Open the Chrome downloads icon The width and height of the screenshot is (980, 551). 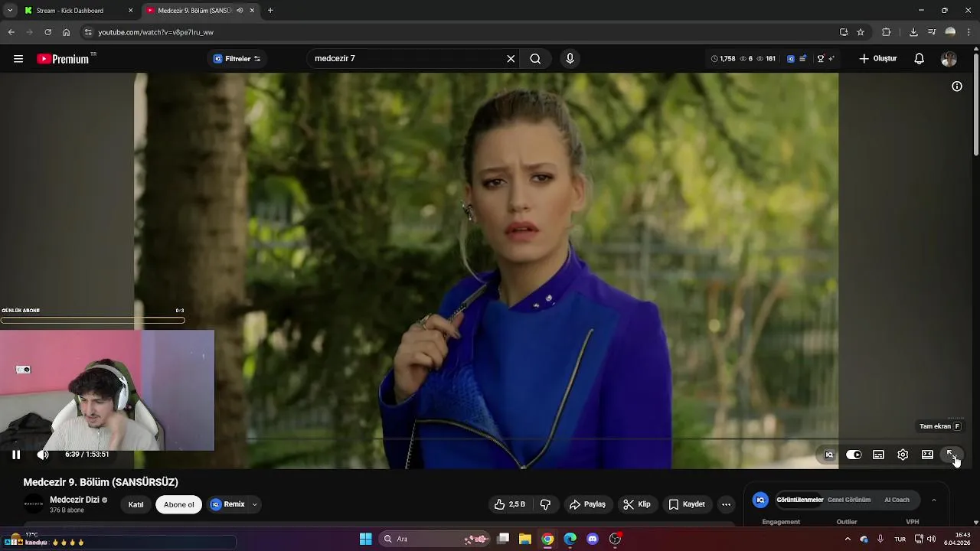coord(913,32)
